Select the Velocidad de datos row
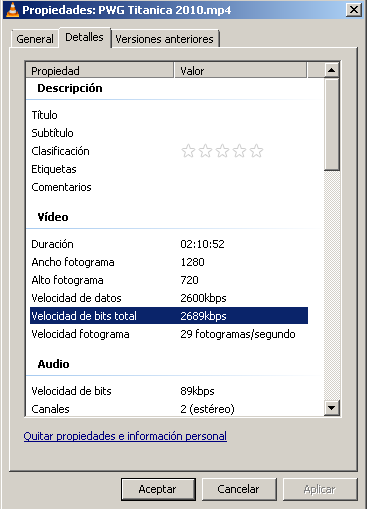The width and height of the screenshot is (367, 509). click(x=169, y=298)
